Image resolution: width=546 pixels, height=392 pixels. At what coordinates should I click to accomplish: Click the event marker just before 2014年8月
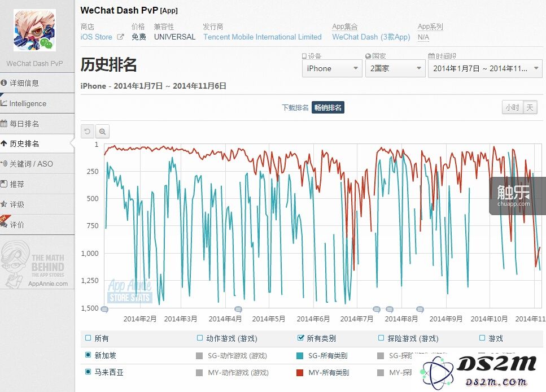tap(377, 309)
